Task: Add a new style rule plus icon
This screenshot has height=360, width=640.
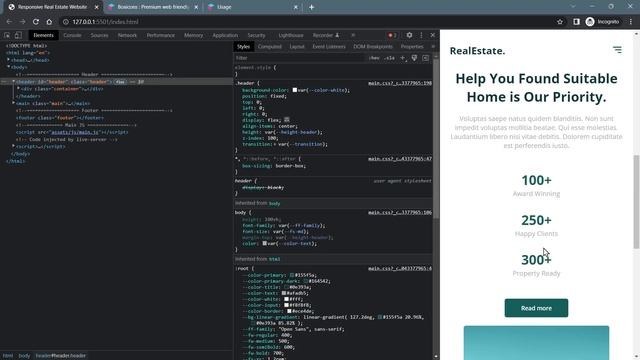Action: click(x=403, y=58)
